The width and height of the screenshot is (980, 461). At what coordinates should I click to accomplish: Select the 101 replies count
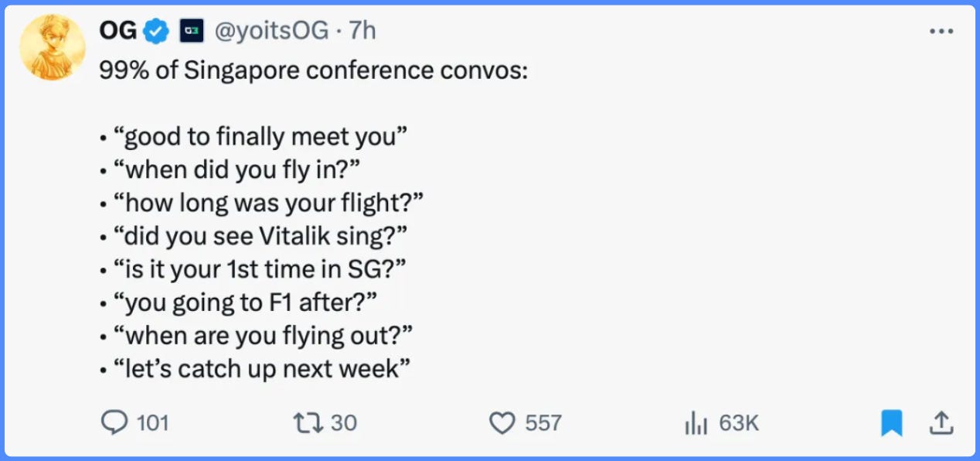click(152, 423)
